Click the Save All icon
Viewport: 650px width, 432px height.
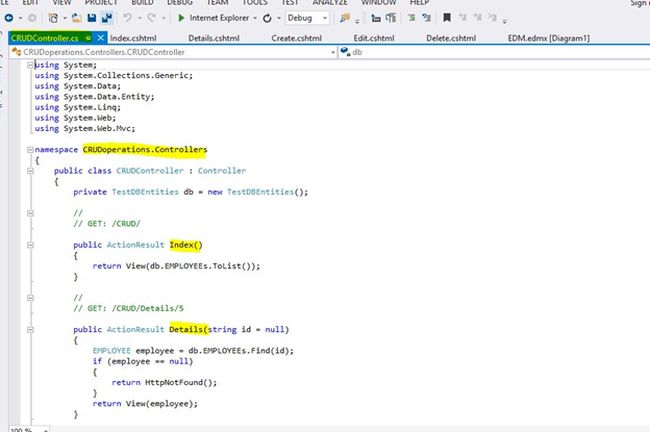107,18
